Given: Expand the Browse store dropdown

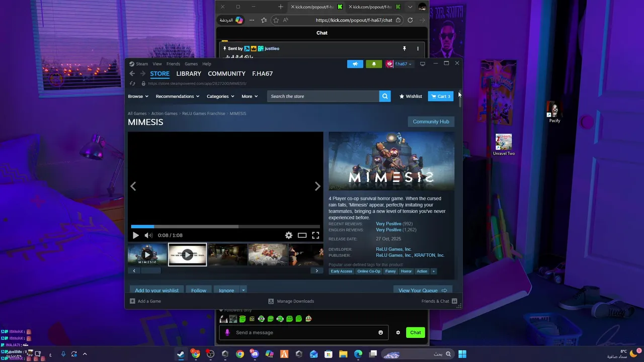Looking at the screenshot, I should click(x=138, y=96).
